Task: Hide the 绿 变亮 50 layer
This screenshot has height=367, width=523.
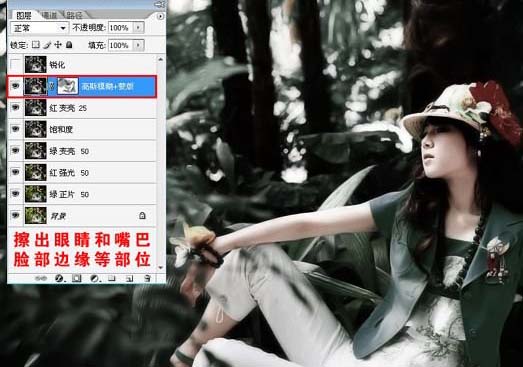Action: [x=15, y=151]
